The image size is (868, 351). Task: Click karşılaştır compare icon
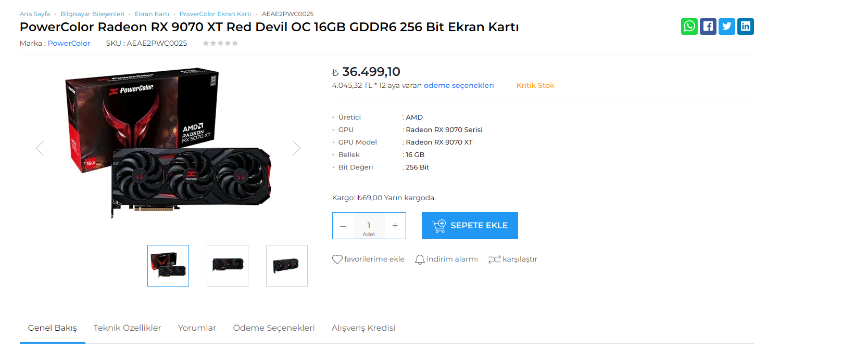(x=494, y=259)
